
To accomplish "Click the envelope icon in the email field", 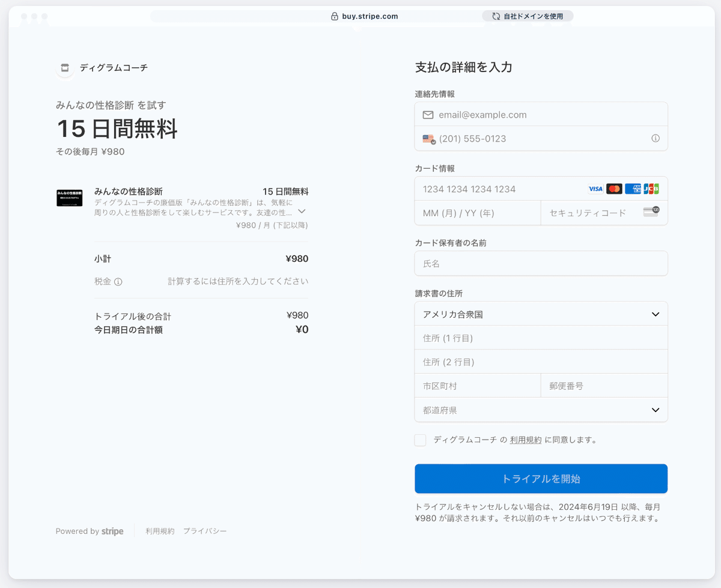I will (x=428, y=114).
